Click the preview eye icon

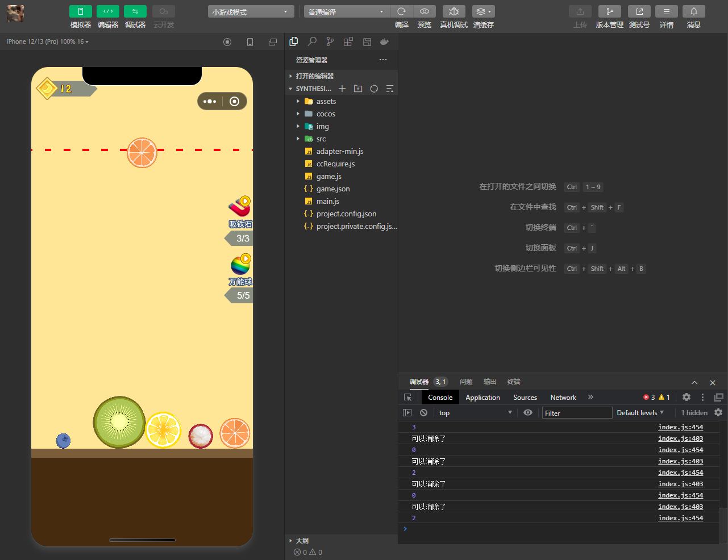point(424,11)
